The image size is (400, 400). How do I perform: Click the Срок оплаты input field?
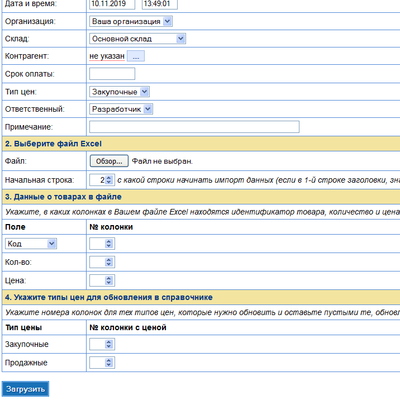(112, 74)
